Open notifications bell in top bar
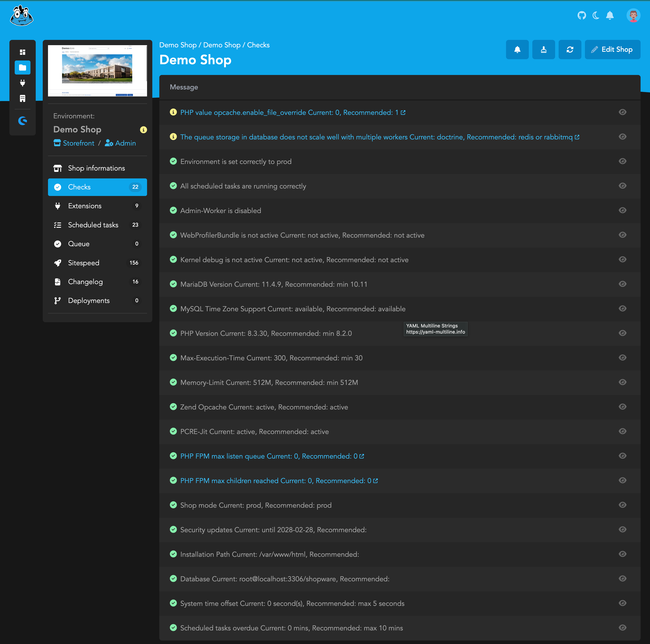The image size is (650, 644). [x=610, y=16]
